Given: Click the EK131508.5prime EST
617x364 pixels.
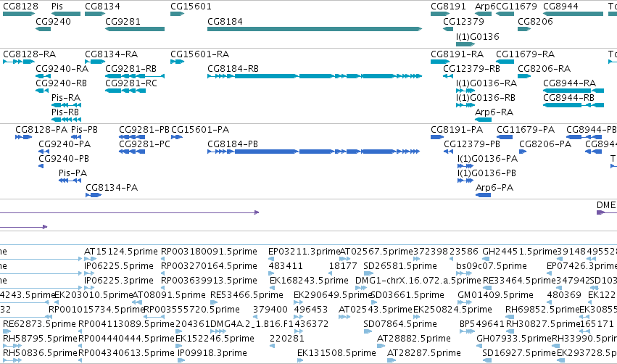Looking at the screenshot, I should coord(299,360).
